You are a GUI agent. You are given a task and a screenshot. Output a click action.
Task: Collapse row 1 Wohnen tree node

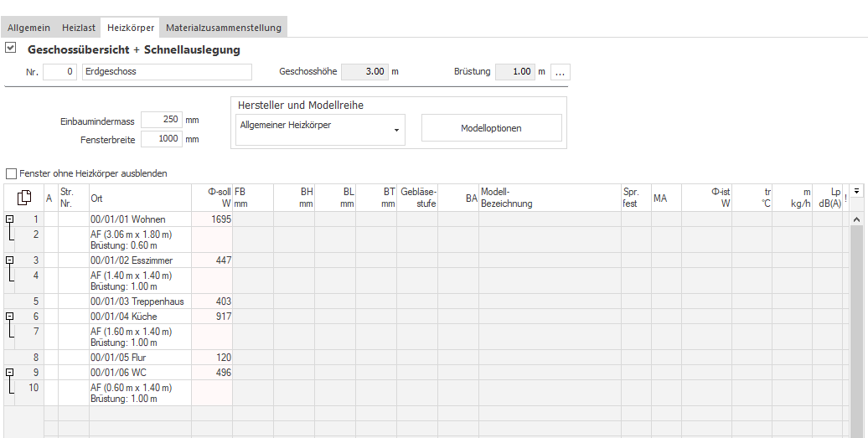click(9, 219)
